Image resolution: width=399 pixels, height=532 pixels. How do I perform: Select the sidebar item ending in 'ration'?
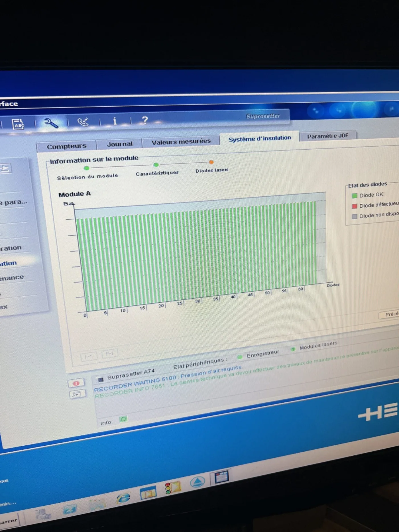(x=11, y=248)
